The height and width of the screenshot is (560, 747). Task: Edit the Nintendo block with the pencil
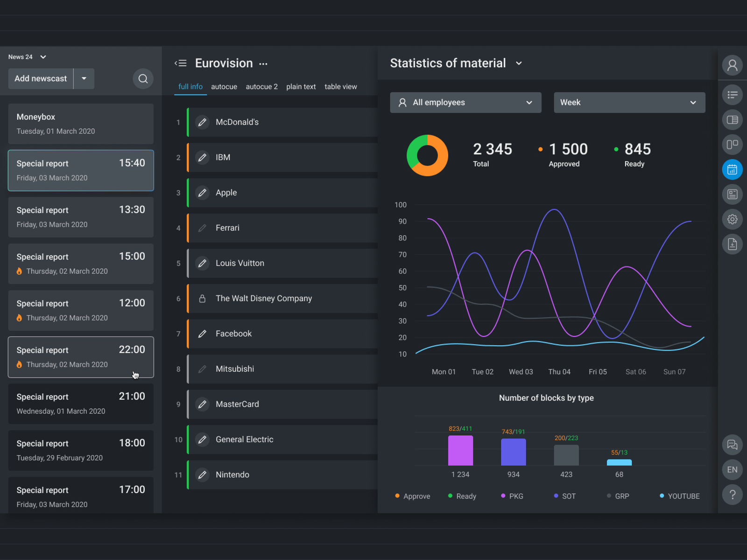[x=202, y=475]
